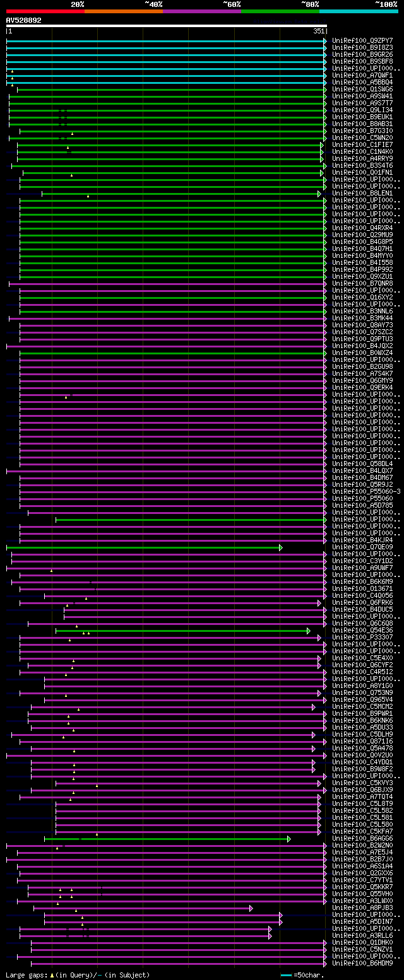
Task: Select the UniRef100_Q9LI34 hit name
Action: (x=362, y=110)
